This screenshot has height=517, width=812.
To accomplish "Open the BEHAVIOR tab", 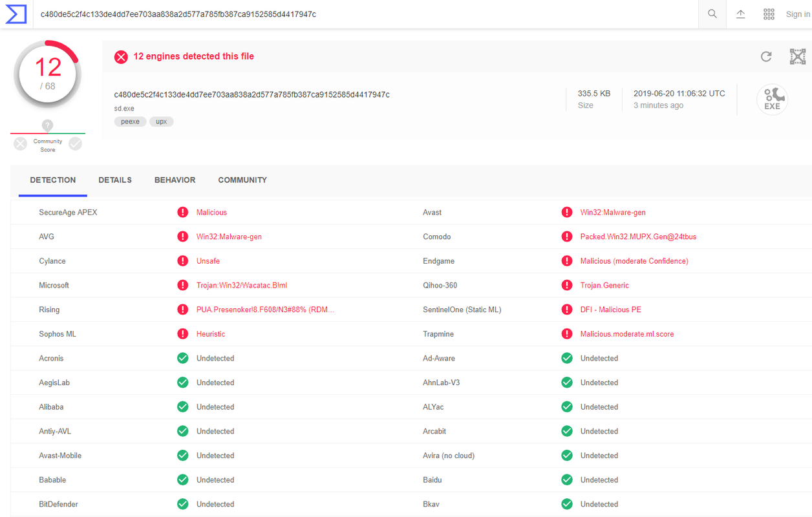I will pyautogui.click(x=175, y=180).
